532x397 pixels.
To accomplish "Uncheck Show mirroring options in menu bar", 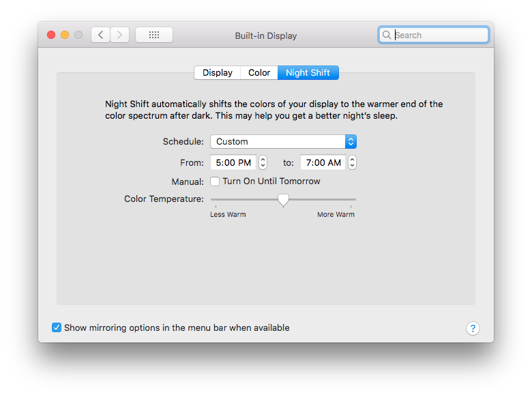I will click(x=57, y=327).
